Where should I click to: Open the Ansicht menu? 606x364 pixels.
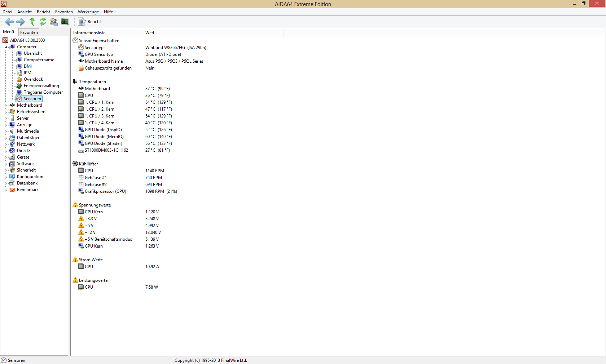click(25, 12)
